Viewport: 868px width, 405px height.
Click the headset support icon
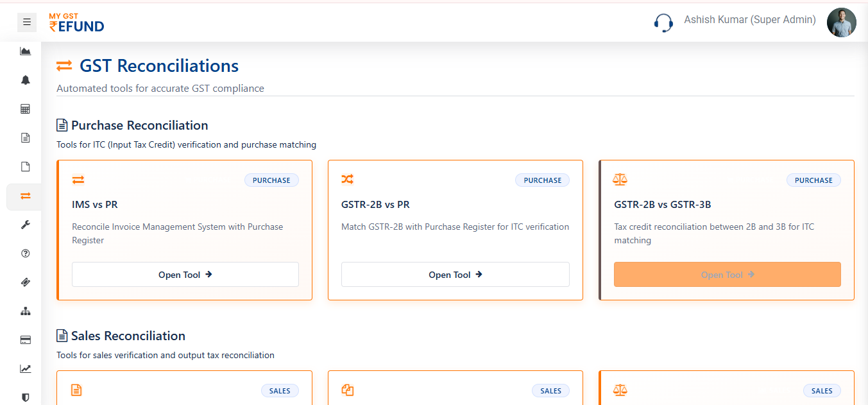point(663,23)
